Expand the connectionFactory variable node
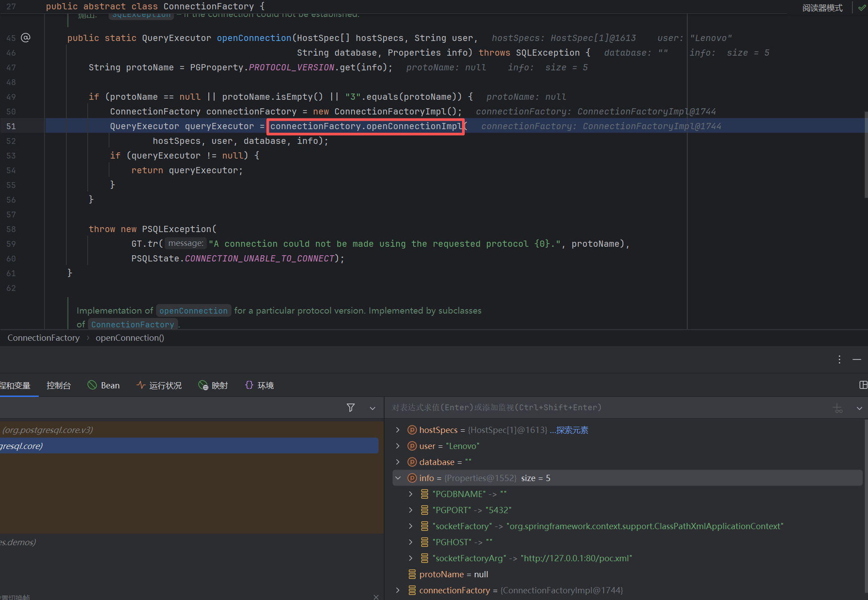This screenshot has width=868, height=600. click(398, 590)
